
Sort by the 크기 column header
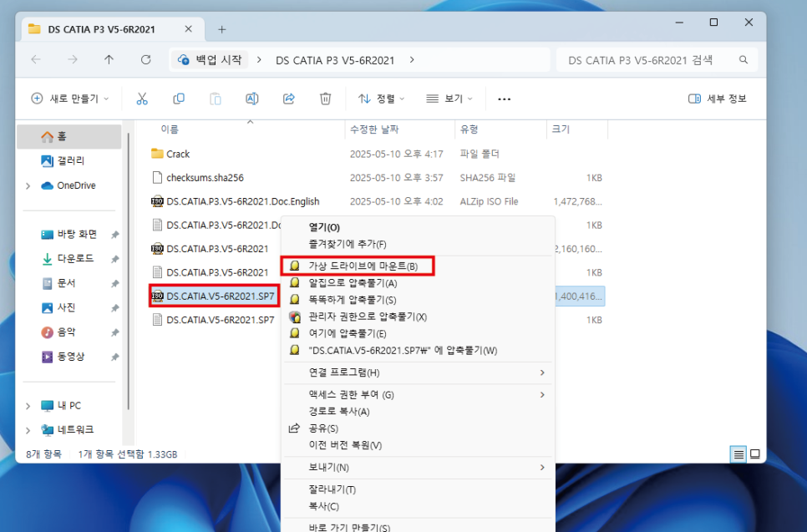[x=561, y=129]
